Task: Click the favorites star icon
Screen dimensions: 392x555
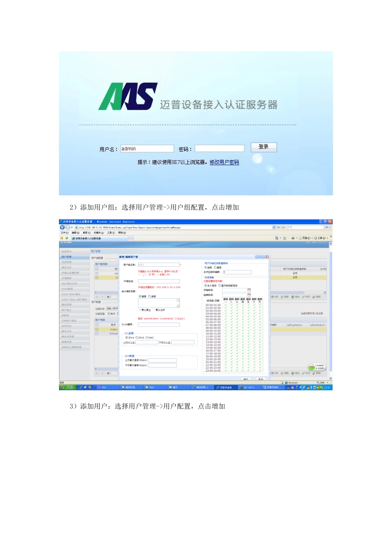Action: point(62,238)
